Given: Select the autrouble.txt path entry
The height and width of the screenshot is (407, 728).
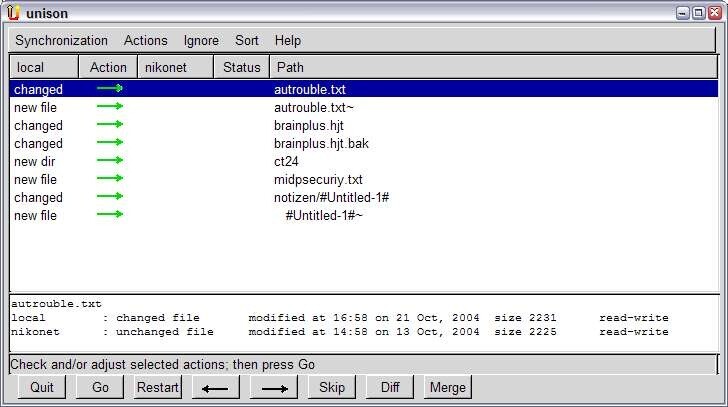Looking at the screenshot, I should click(310, 89).
